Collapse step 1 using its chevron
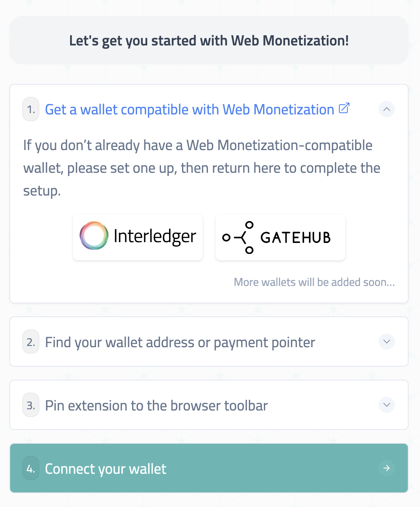420x507 pixels. [x=386, y=109]
